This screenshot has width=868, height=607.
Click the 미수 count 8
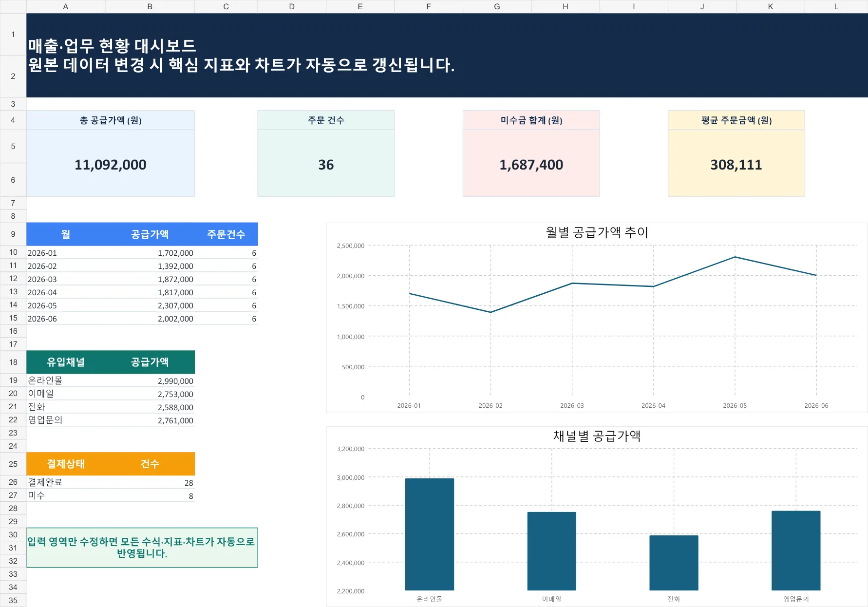point(150,495)
